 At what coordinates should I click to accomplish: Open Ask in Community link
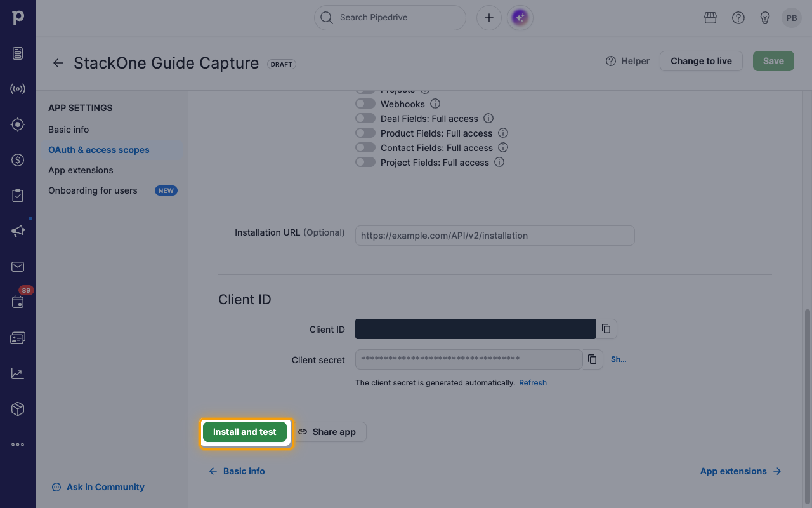click(98, 487)
